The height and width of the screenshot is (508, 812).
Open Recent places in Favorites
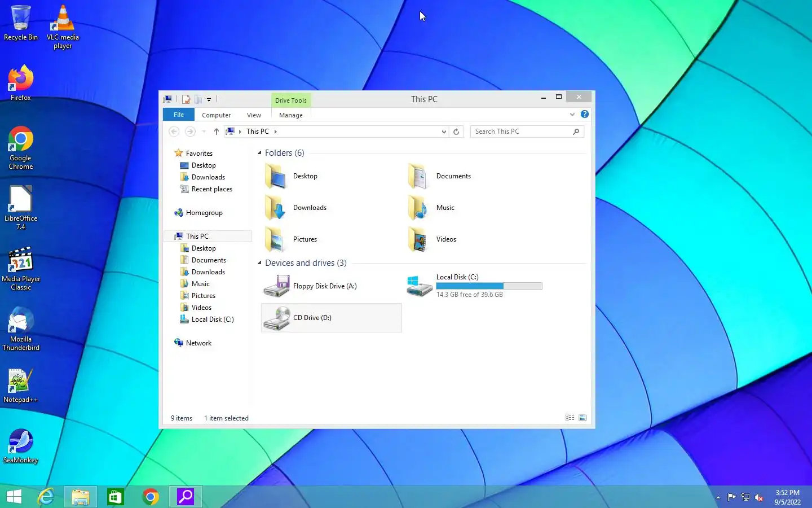coord(211,189)
